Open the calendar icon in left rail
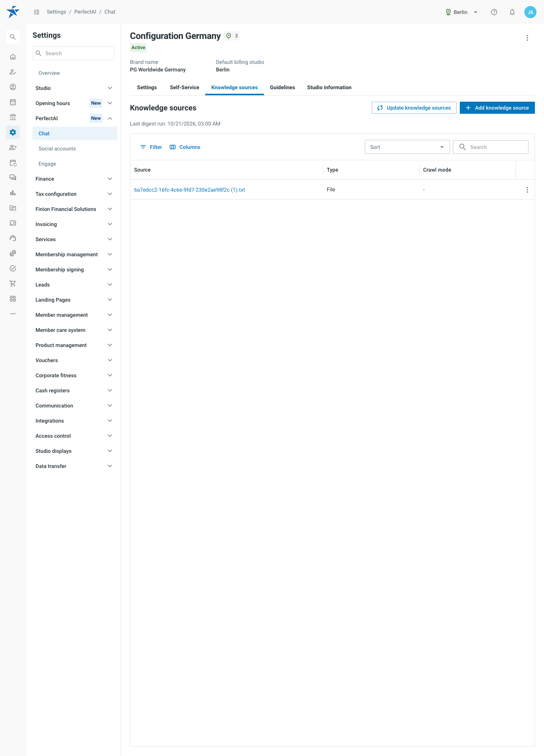 [x=13, y=102]
